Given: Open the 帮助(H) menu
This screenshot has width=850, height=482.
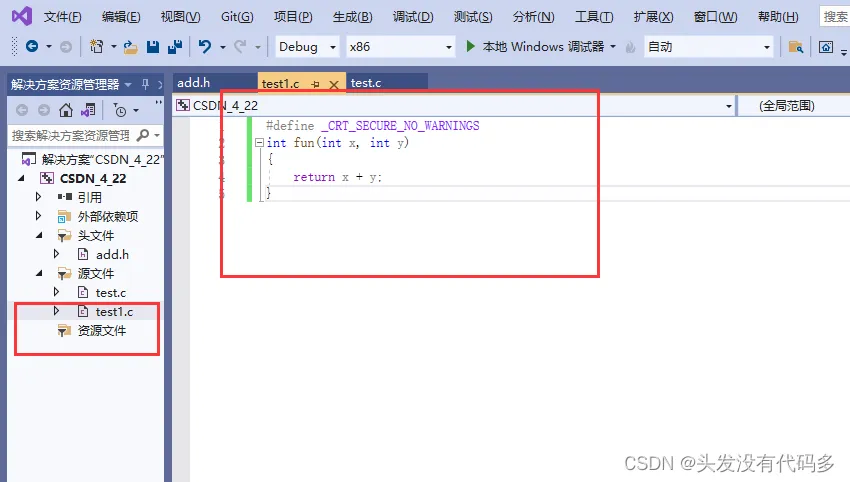Looking at the screenshot, I should 778,17.
